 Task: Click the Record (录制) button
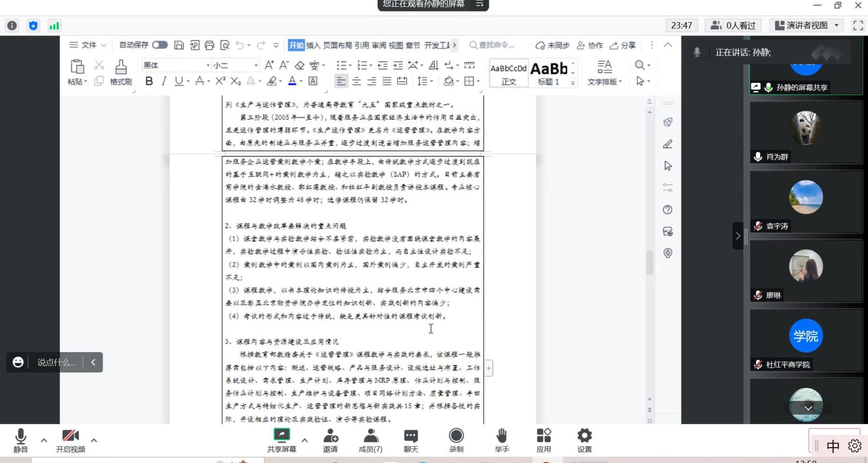pos(456,440)
